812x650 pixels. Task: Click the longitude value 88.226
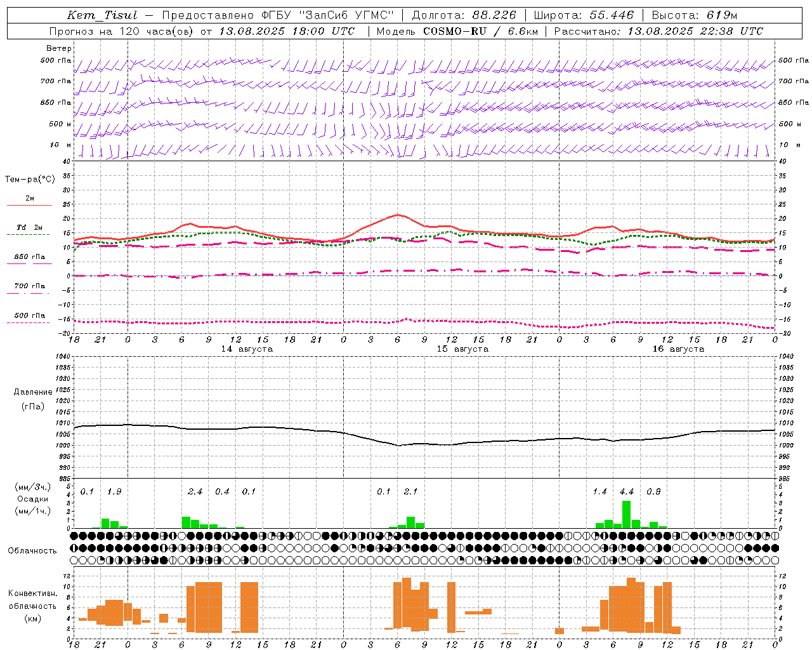click(495, 15)
